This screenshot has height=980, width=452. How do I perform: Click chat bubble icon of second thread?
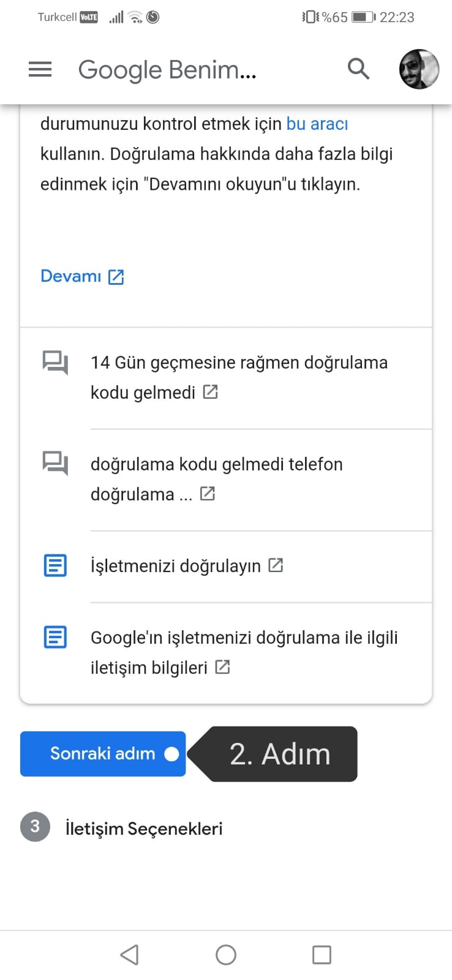point(55,464)
